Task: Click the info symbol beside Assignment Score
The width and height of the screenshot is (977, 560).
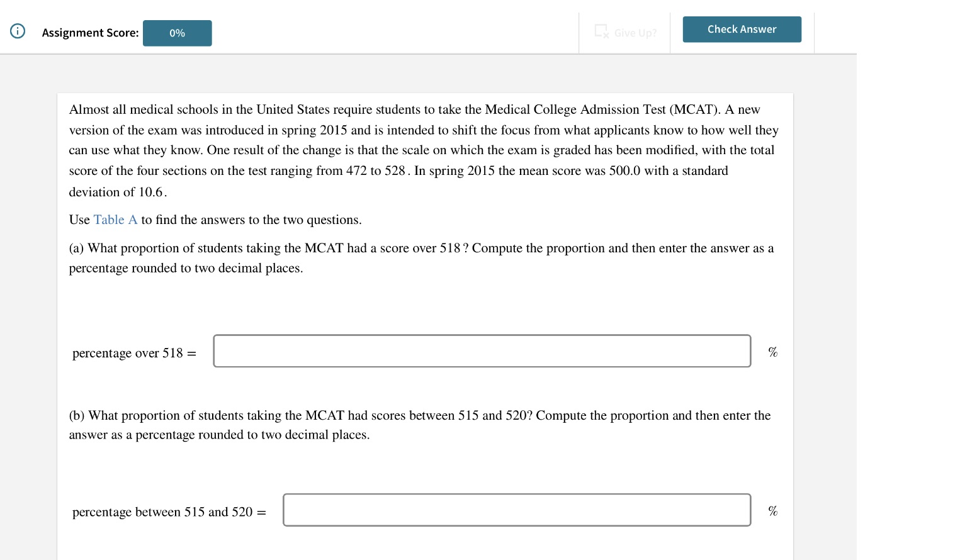Action: click(x=17, y=30)
